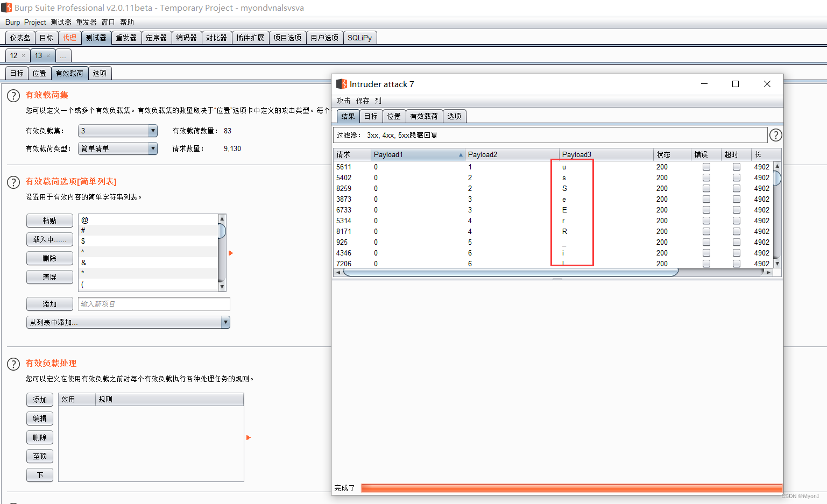Tick the 超时 checkbox for request 5611
Image resolution: width=827 pixels, height=504 pixels.
pyautogui.click(x=737, y=167)
